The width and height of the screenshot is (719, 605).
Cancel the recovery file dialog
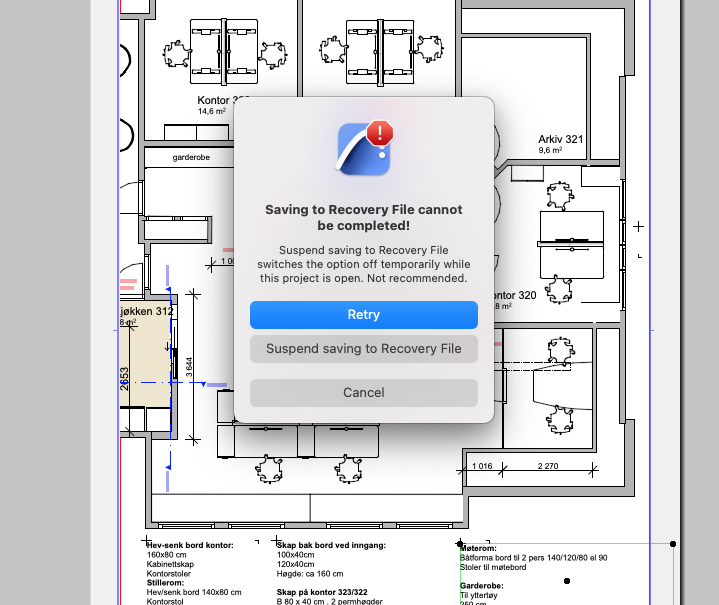click(363, 393)
